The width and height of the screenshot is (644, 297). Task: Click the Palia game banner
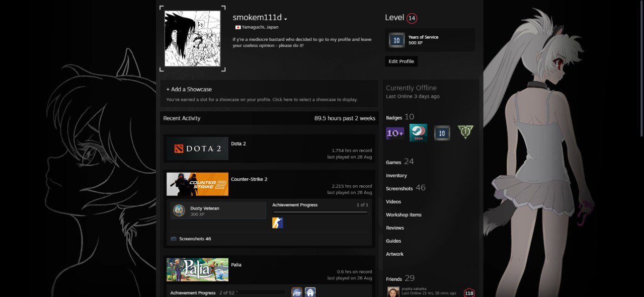pos(197,270)
